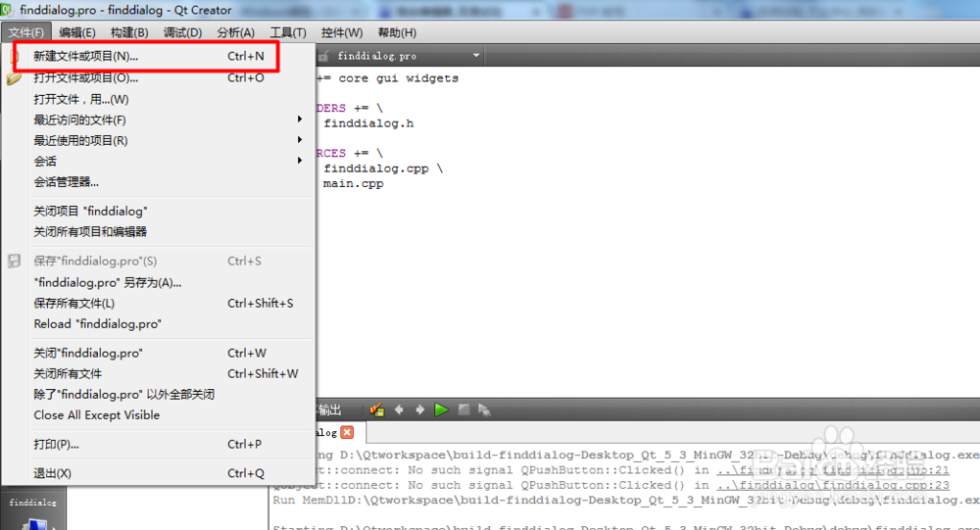Screen dimensions: 980x530
Task: Click the finddialog.cpp:21 link in output
Action: [833, 470]
